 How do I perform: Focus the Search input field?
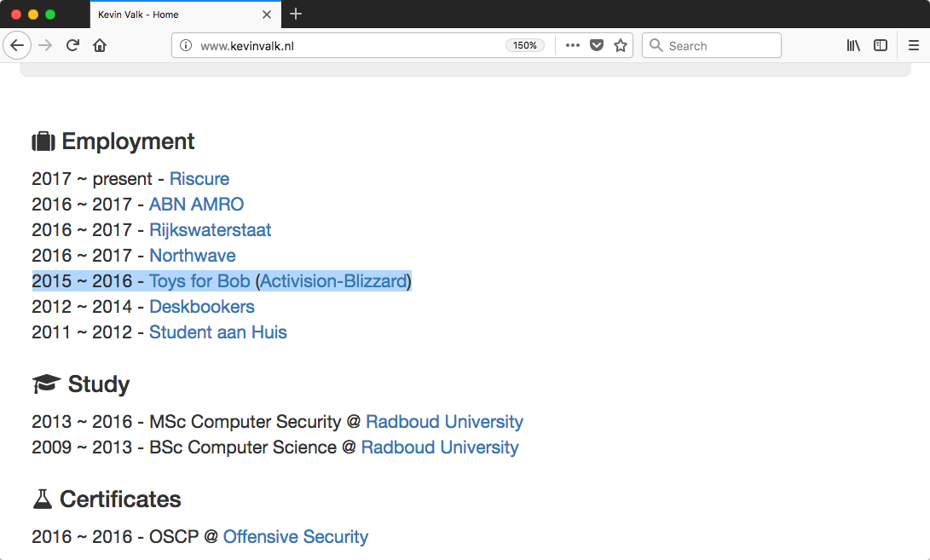click(720, 46)
